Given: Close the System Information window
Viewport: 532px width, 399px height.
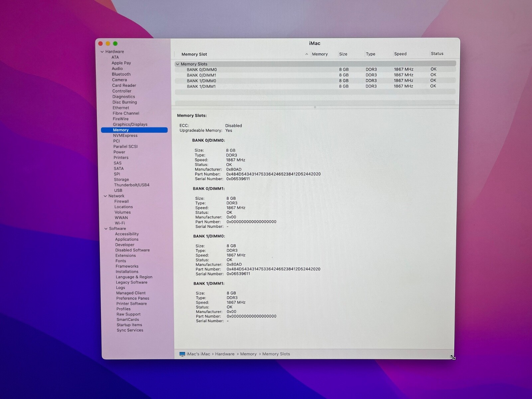Looking at the screenshot, I should pyautogui.click(x=100, y=44).
